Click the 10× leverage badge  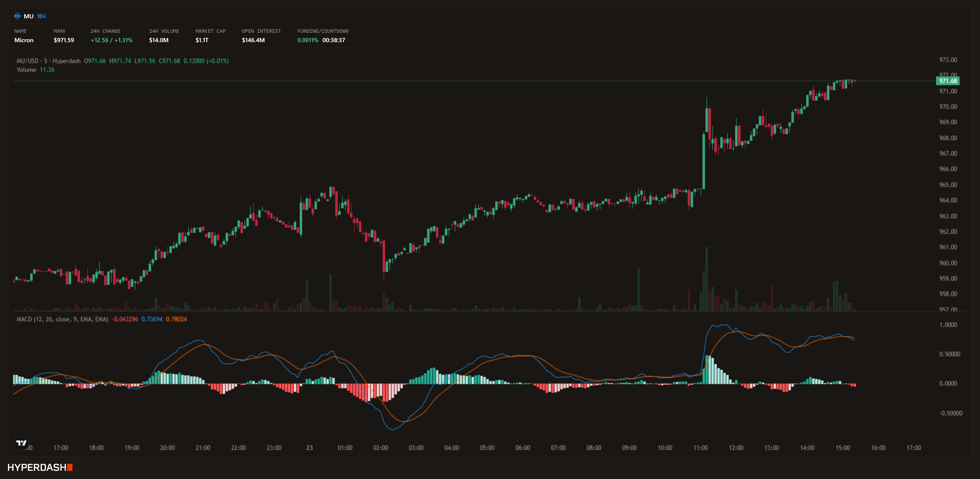pos(41,16)
